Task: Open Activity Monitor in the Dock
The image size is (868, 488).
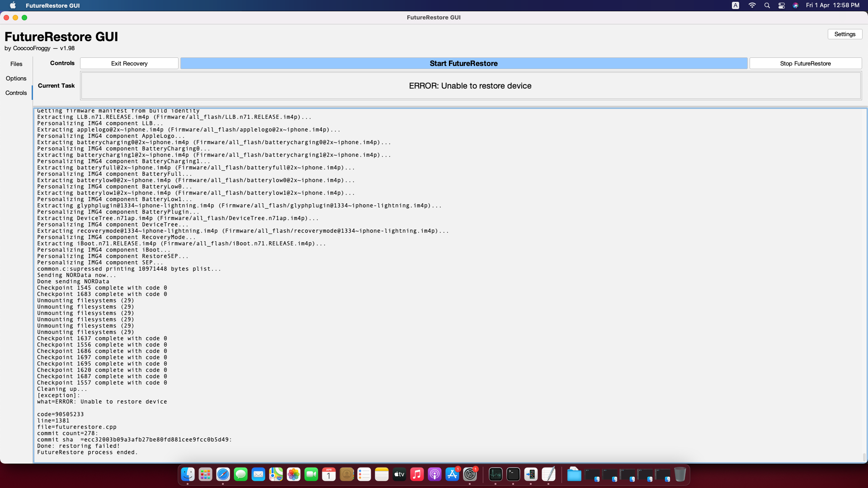Action: (x=495, y=474)
